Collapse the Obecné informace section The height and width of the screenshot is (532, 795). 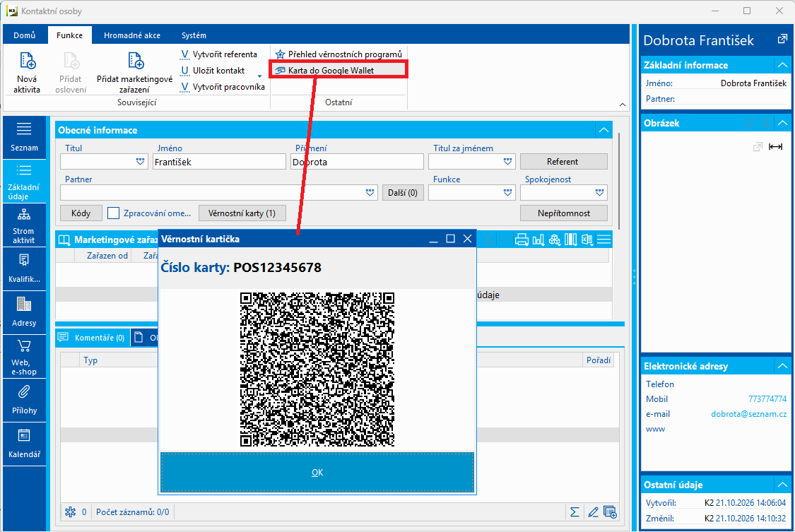pyautogui.click(x=603, y=130)
